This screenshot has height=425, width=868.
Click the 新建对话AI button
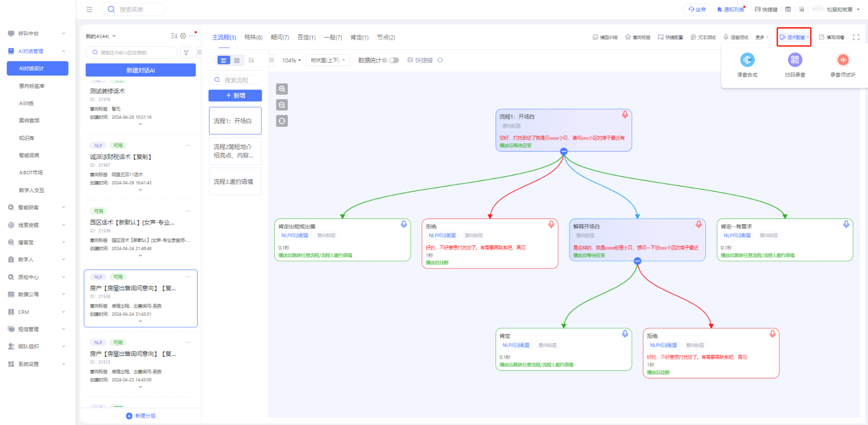[x=140, y=70]
